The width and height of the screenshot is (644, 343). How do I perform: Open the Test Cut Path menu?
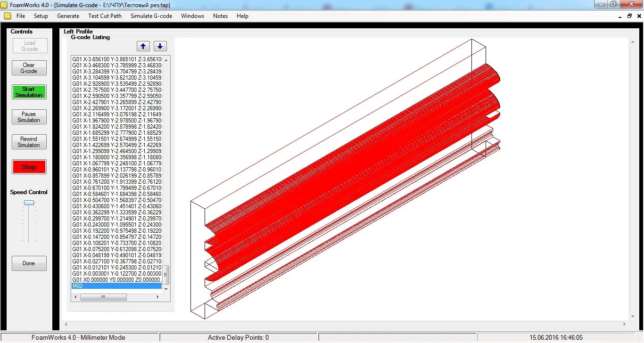105,16
